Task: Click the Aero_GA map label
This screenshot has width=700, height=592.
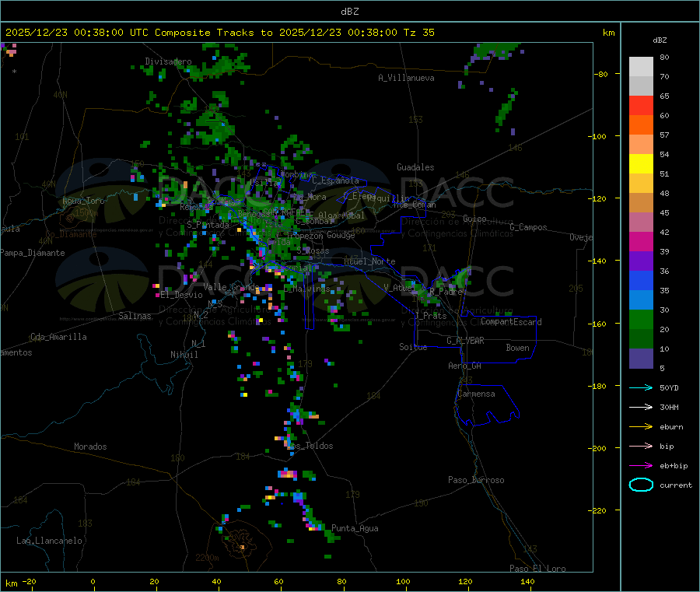Action: (465, 366)
